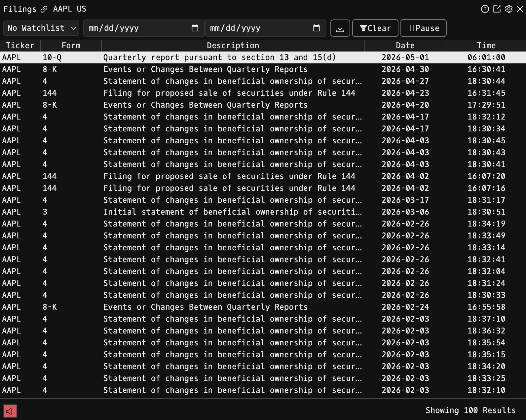
Task: Sort by Form column header
Action: tap(71, 46)
